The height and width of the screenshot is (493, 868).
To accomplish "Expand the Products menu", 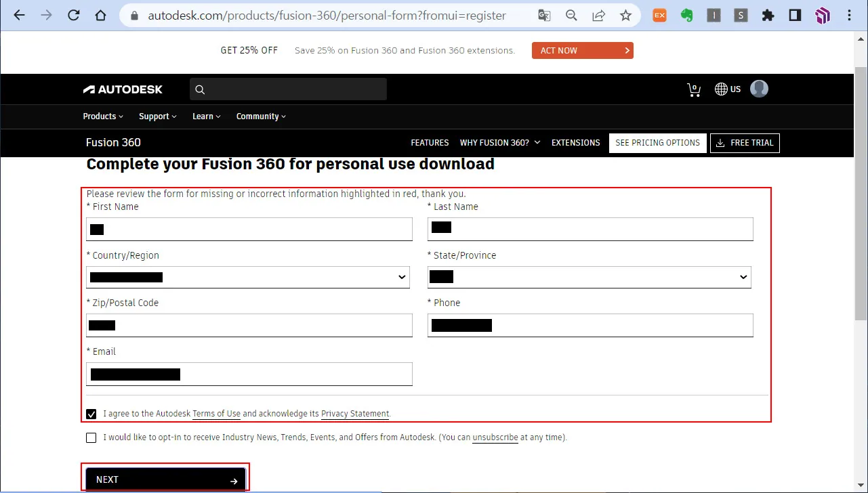I will click(x=103, y=116).
